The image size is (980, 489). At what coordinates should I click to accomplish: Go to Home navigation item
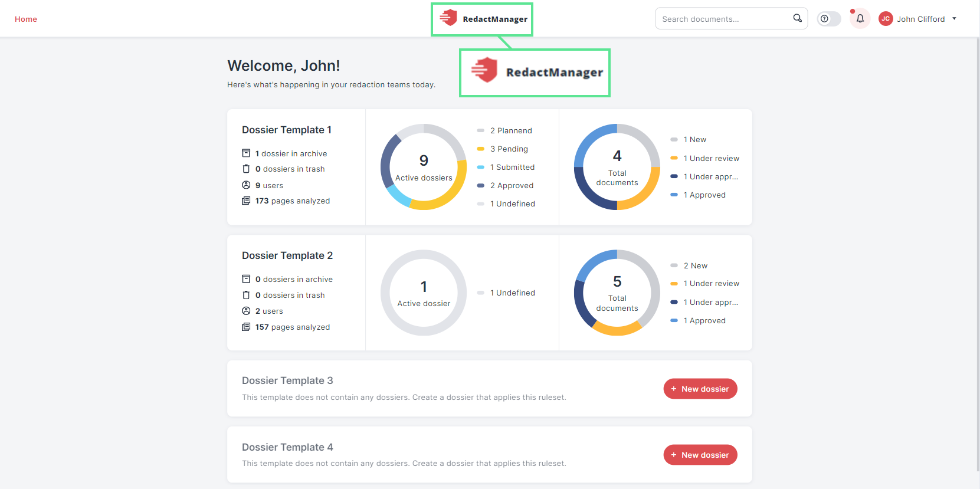click(x=26, y=19)
